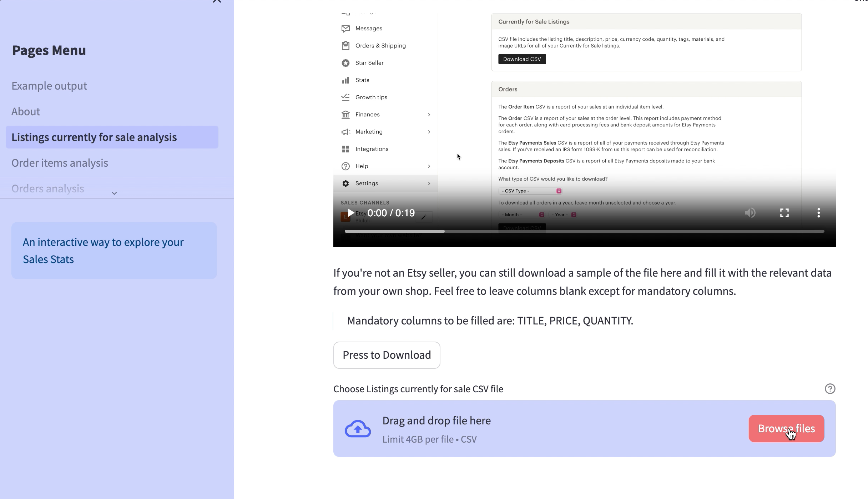
Task: Click the Messages envelope icon
Action: pos(345,29)
